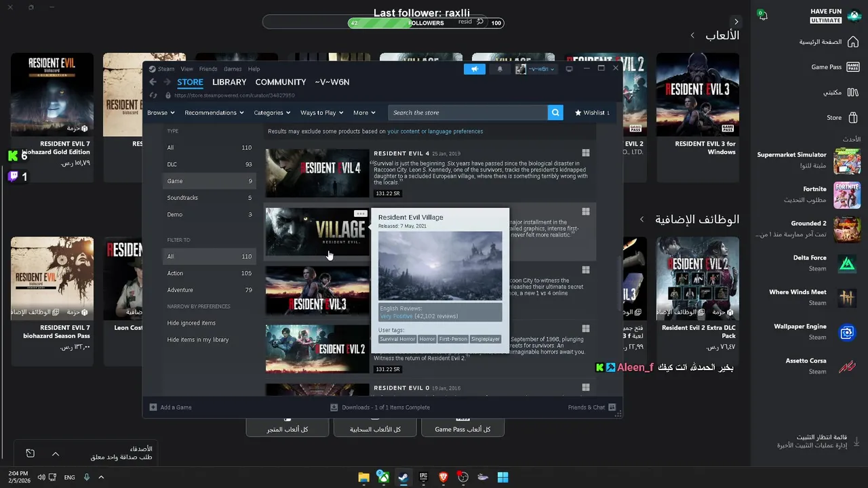868x488 pixels.
Task: Open Store bag icon in Xbox sidebar
Action: [x=853, y=117]
